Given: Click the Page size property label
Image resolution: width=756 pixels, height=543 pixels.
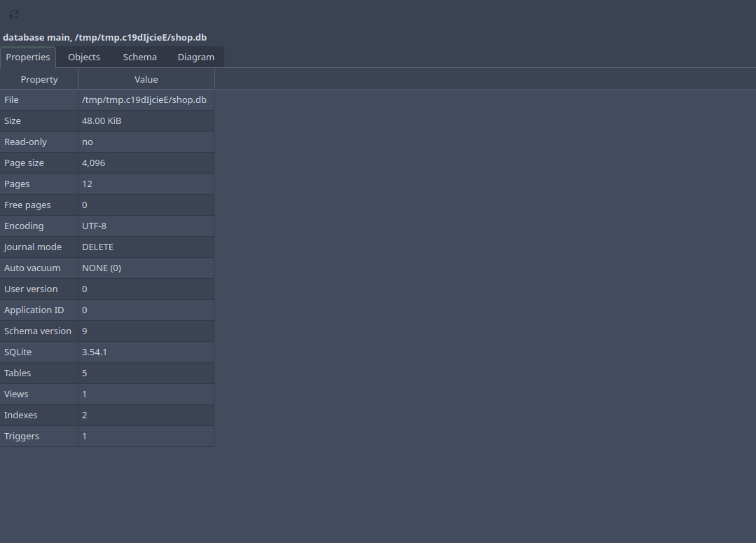Looking at the screenshot, I should (39, 163).
